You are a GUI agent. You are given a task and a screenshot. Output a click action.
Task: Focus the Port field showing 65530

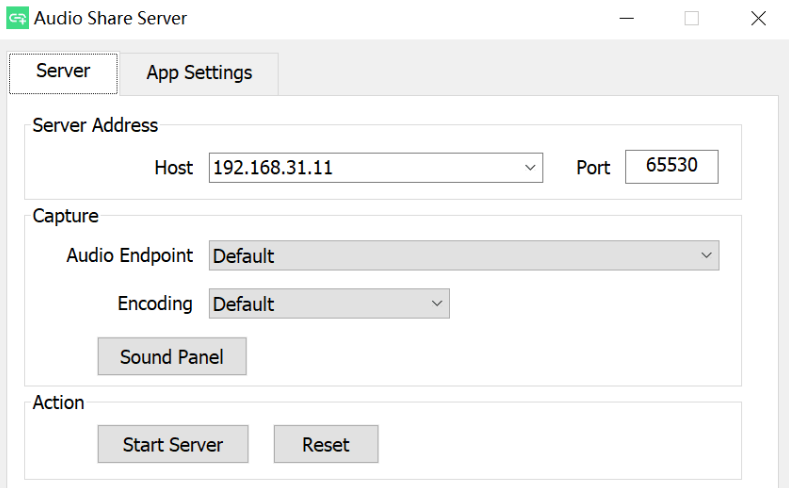click(x=671, y=167)
